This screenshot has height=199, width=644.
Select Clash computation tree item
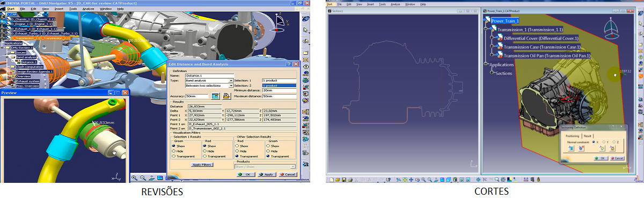pyautogui.click(x=30, y=67)
